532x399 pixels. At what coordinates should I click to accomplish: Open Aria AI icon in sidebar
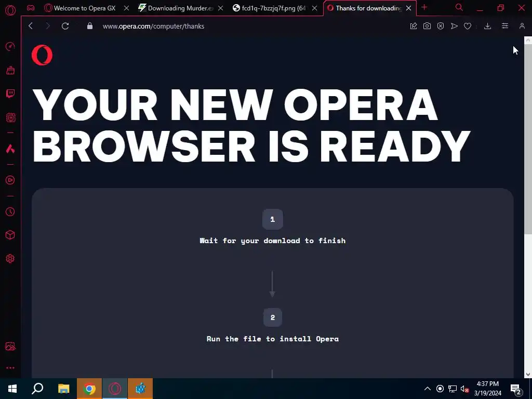pos(10,149)
